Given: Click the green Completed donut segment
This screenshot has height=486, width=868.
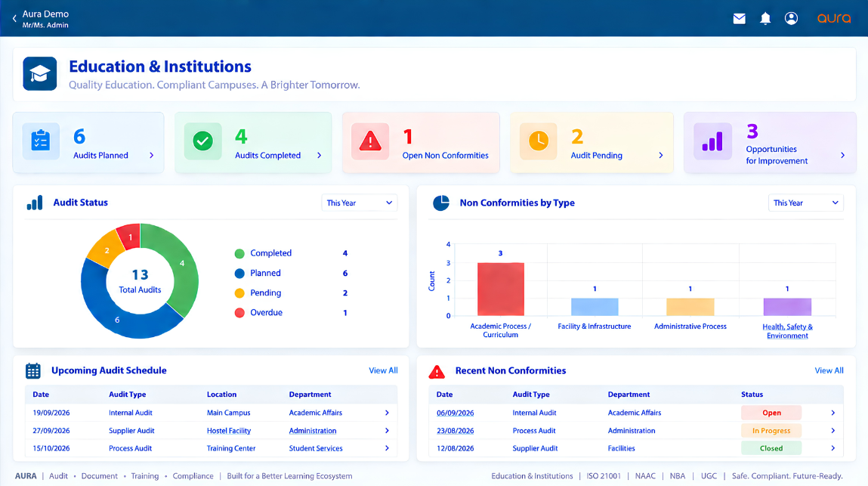Looking at the screenshot, I should 181,264.
